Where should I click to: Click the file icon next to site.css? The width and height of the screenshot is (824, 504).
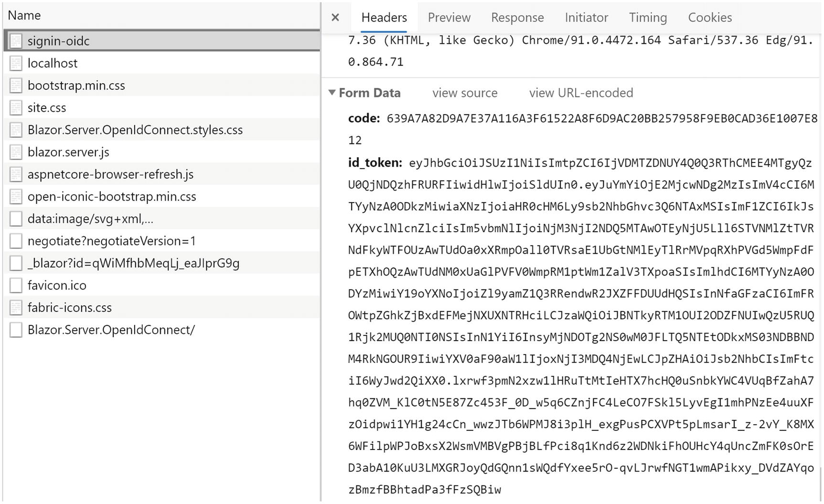(16, 107)
